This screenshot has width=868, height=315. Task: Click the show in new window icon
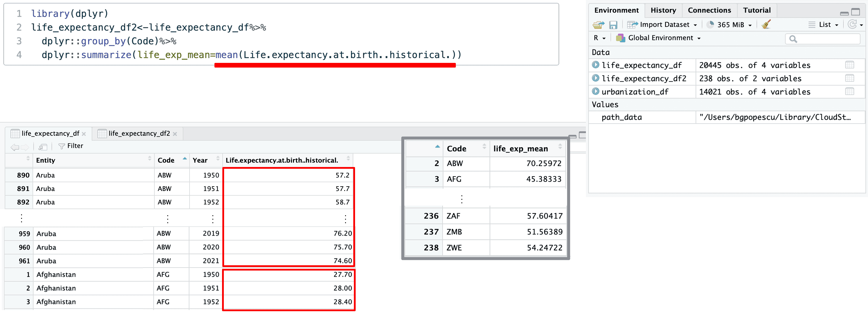coord(42,147)
